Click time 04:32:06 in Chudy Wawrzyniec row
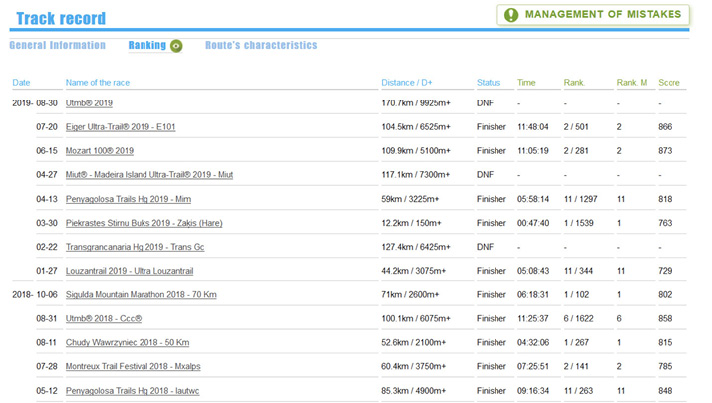The width and height of the screenshot is (712, 403). click(533, 343)
